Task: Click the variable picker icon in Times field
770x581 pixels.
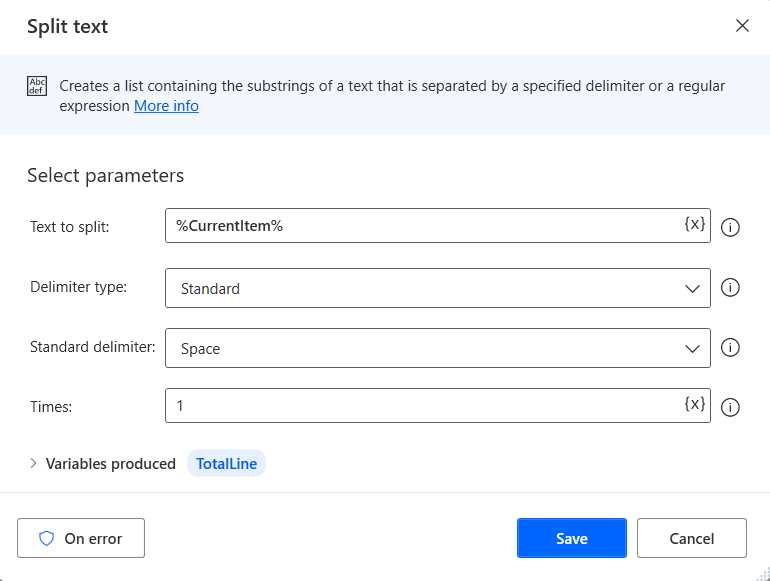Action: (695, 405)
